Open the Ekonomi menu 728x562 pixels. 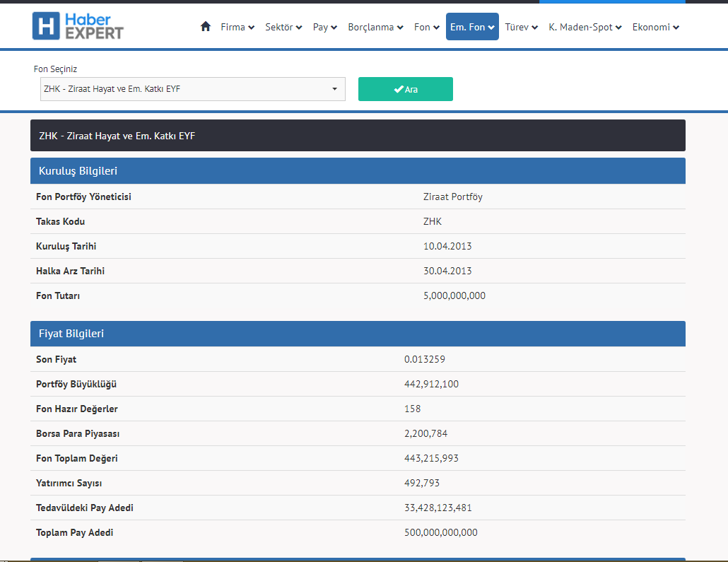pyautogui.click(x=655, y=27)
